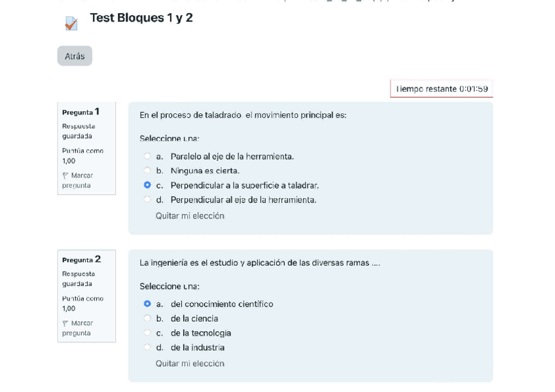Pick option c. de la tecnología
The height and width of the screenshot is (392, 555).
click(148, 333)
